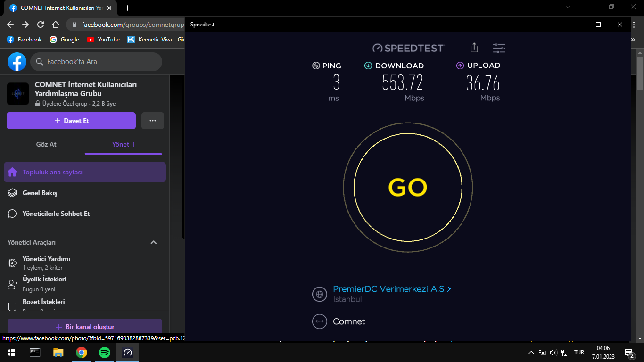644x362 pixels.
Task: Open File Explorer from the taskbar
Action: (x=58, y=352)
